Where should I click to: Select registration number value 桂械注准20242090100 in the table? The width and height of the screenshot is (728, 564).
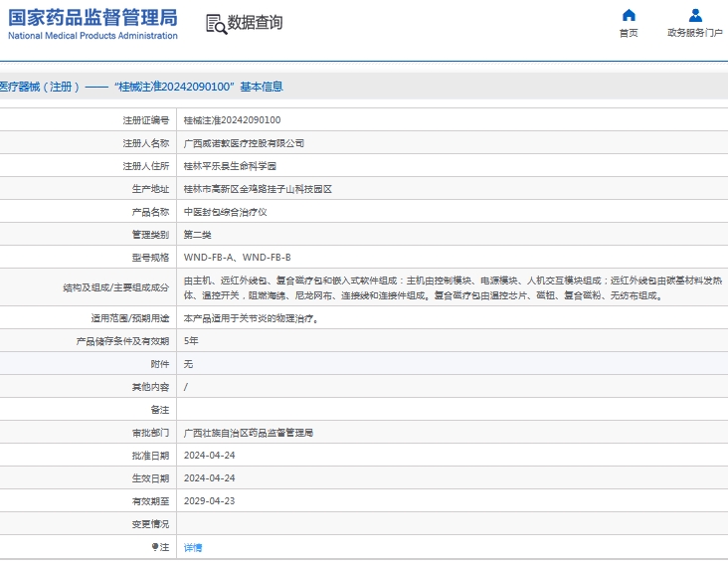pyautogui.click(x=232, y=120)
